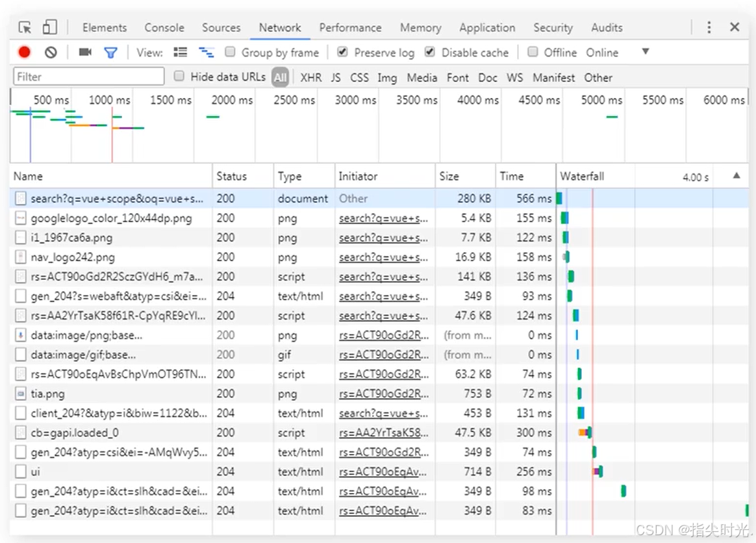Click file icon of ui request row

pyautogui.click(x=20, y=472)
